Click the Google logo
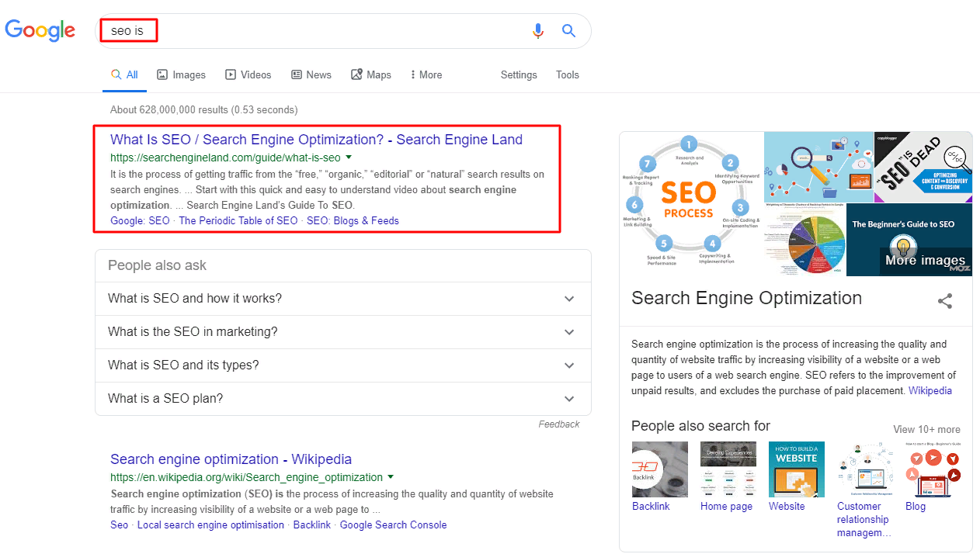980x554 pixels. [40, 30]
